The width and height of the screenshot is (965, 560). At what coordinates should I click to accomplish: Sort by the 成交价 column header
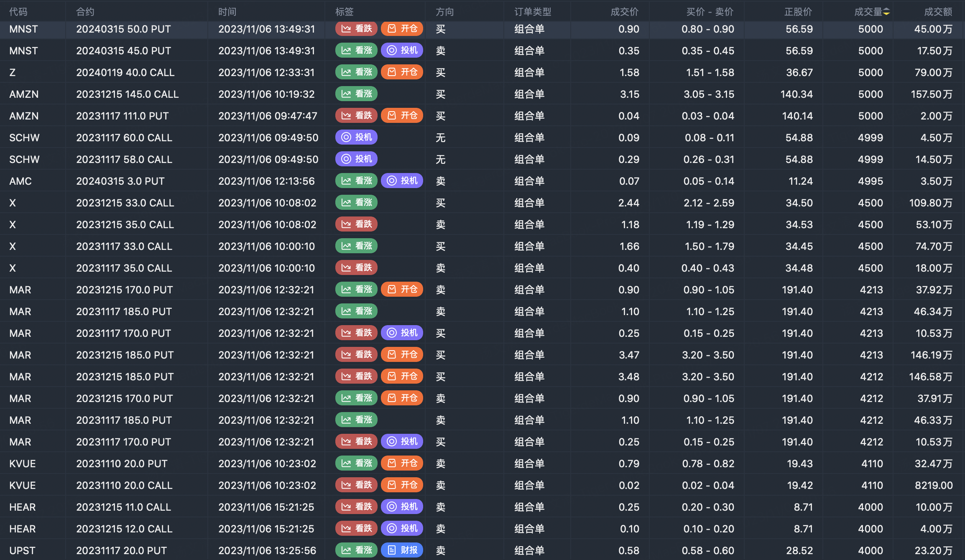625,12
